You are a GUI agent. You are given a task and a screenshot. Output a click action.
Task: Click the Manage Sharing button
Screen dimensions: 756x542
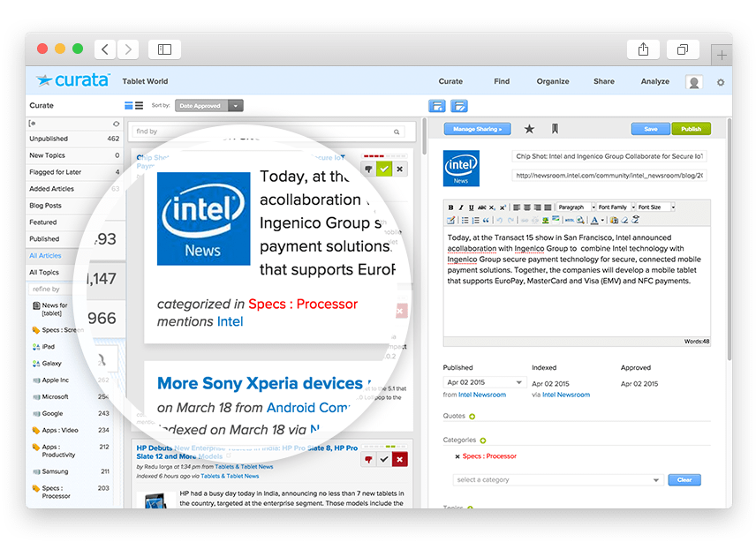476,129
